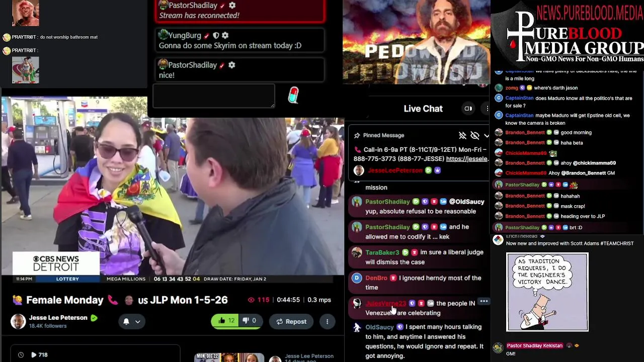Click the 0.3 mps chat rate indicator
This screenshot has width=644, height=362.
tap(319, 300)
